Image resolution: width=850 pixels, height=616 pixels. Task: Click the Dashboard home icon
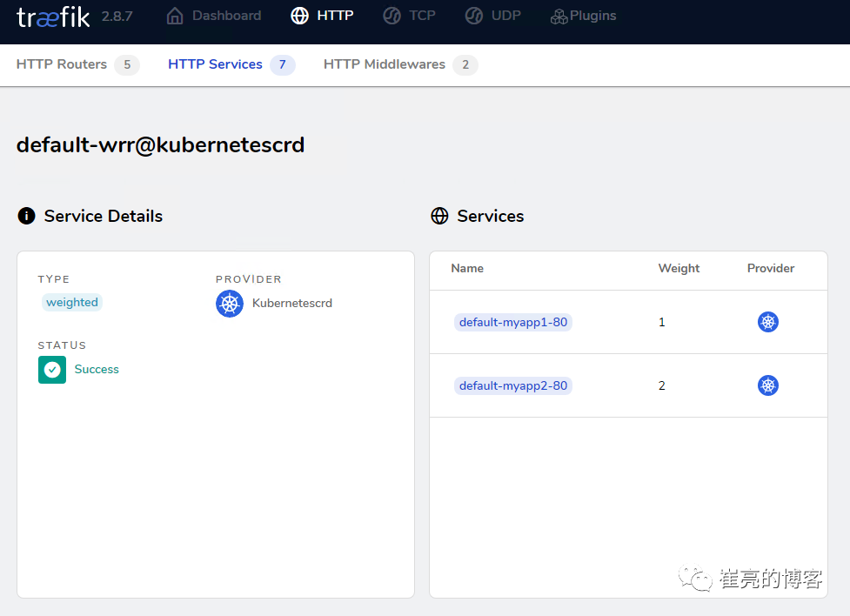pyautogui.click(x=175, y=16)
